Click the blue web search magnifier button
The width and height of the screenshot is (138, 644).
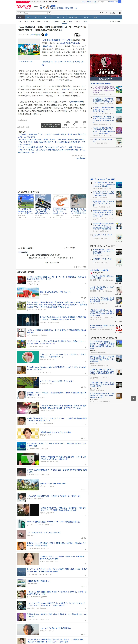point(120,2)
